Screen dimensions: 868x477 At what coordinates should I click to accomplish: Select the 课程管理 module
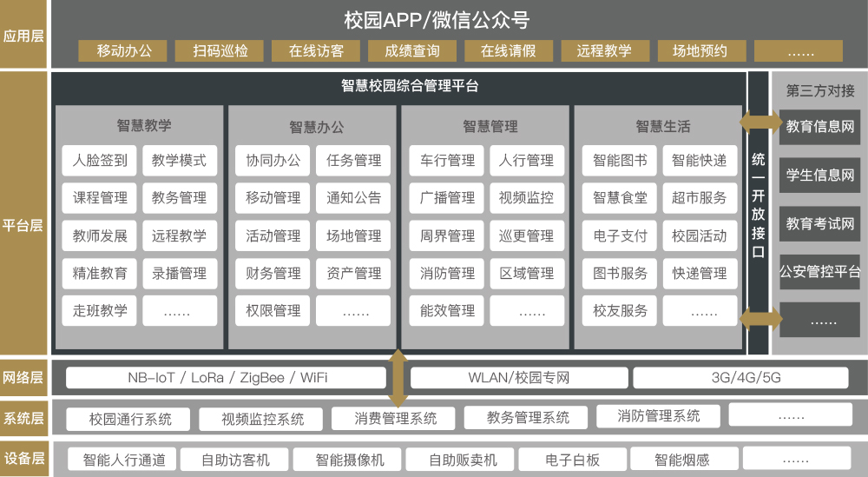tap(99, 198)
